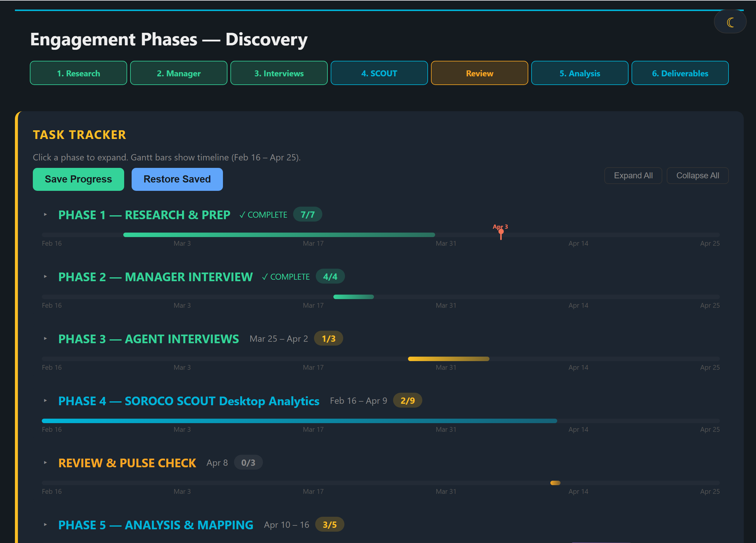
Task: Click the Save Progress button
Action: pyautogui.click(x=78, y=179)
